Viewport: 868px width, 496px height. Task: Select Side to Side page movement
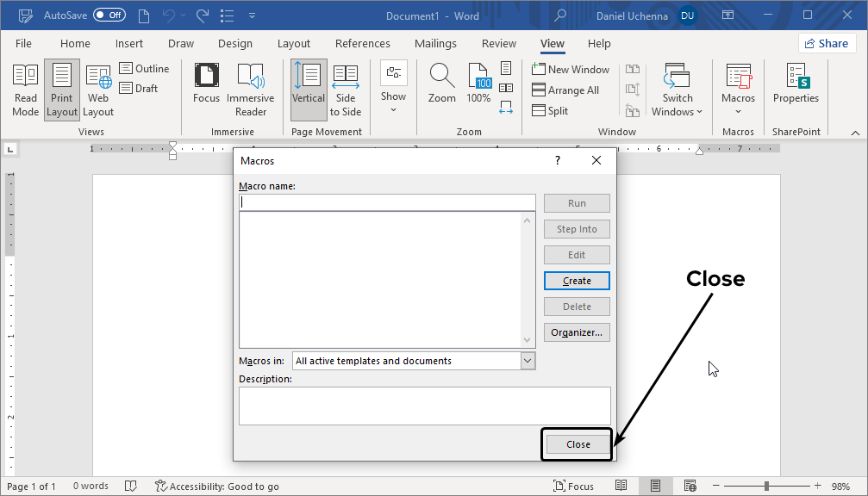[345, 89]
